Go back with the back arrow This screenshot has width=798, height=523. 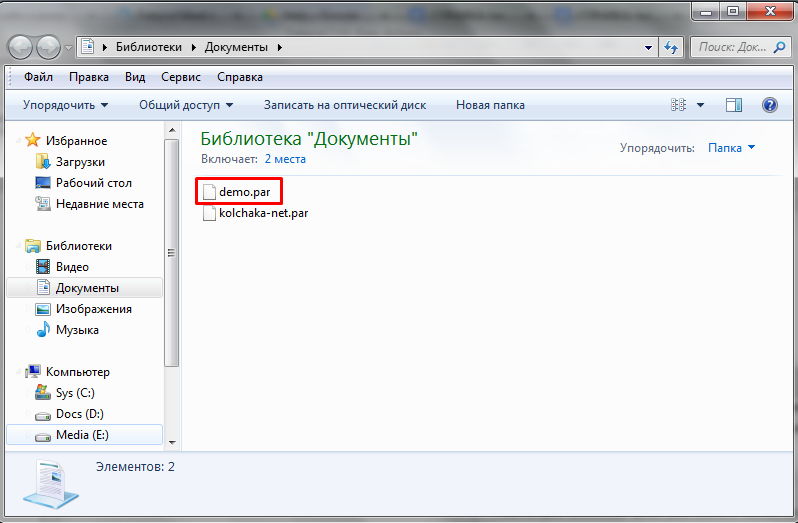(x=20, y=48)
